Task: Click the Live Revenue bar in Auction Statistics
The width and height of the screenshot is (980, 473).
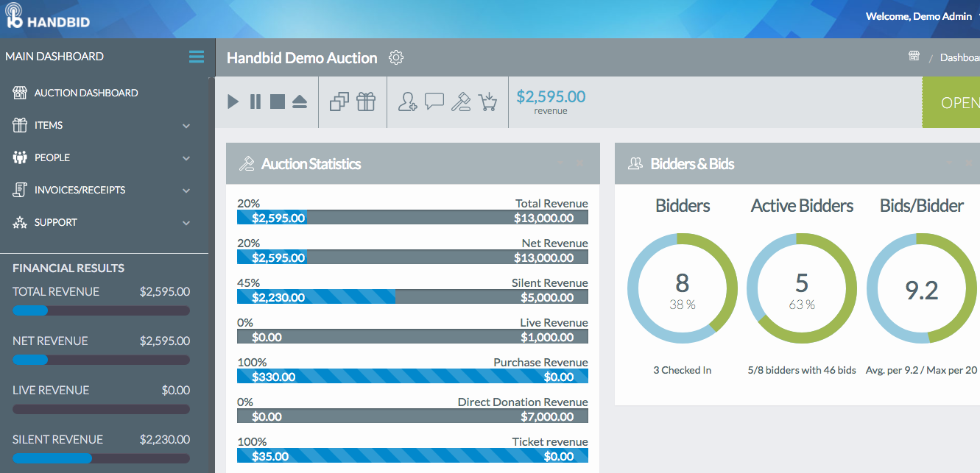Action: click(412, 337)
